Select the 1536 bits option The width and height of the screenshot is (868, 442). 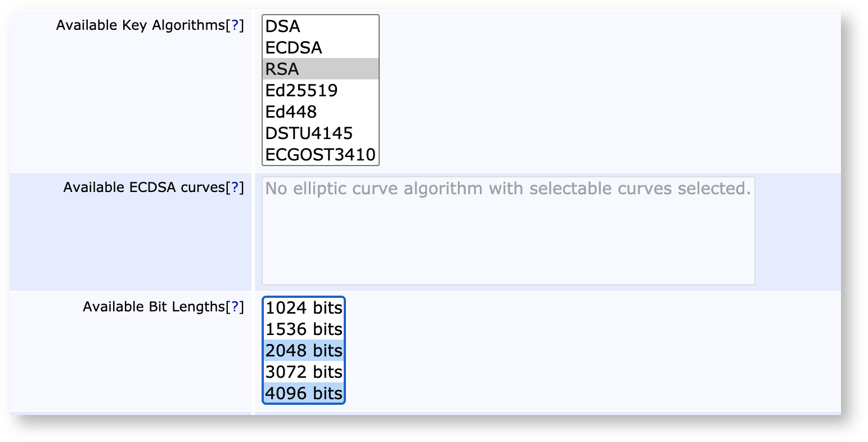[x=304, y=329]
